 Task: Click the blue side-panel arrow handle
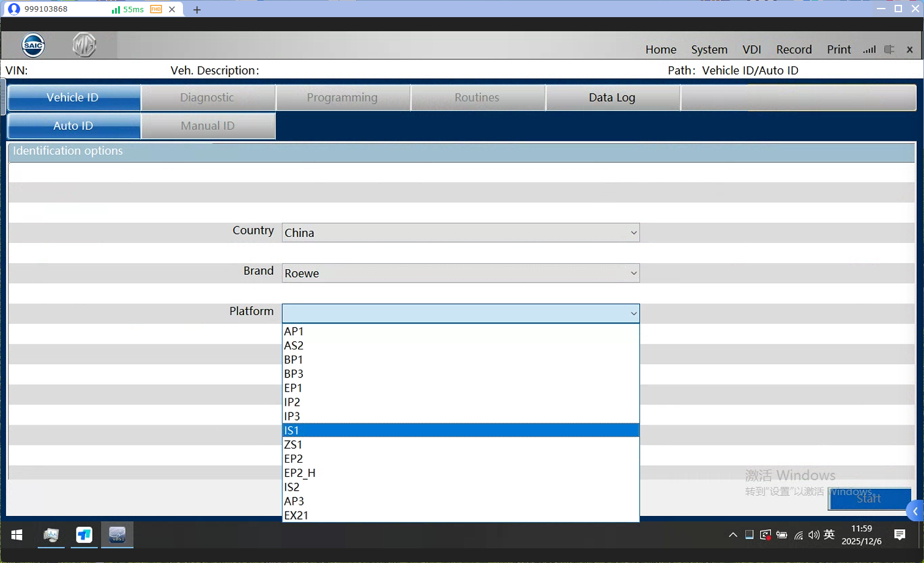[x=915, y=511]
